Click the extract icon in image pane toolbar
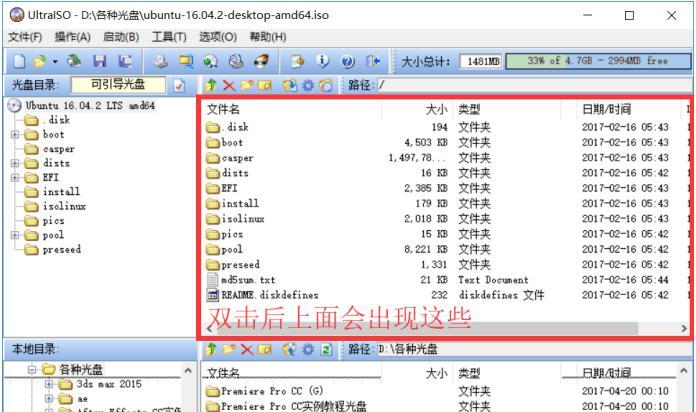The image size is (696, 412). click(x=290, y=85)
